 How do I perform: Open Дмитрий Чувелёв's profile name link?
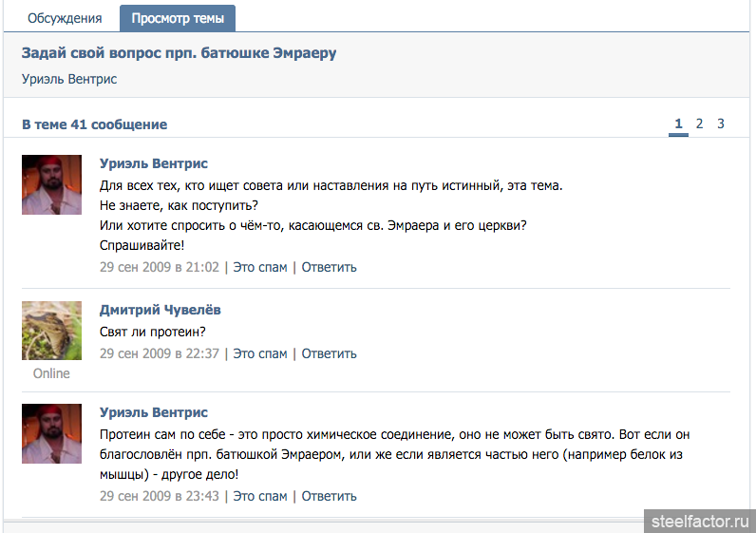tap(161, 310)
